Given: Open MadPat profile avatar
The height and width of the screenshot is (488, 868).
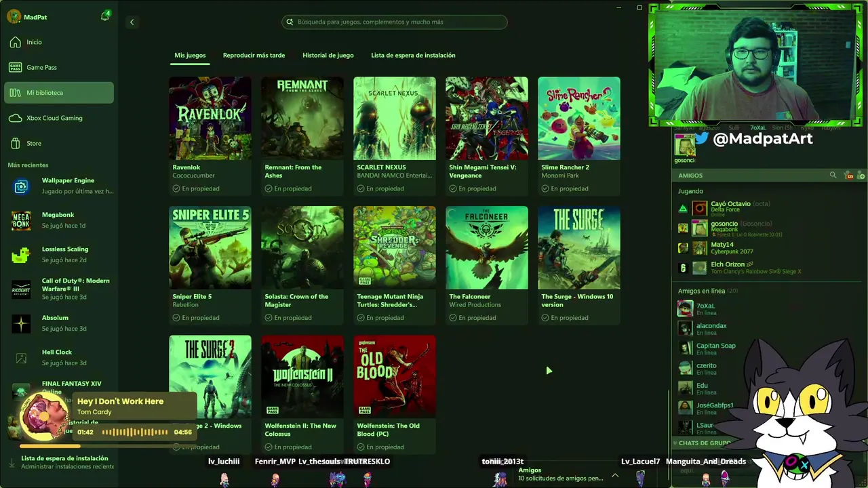Looking at the screenshot, I should tap(14, 16).
